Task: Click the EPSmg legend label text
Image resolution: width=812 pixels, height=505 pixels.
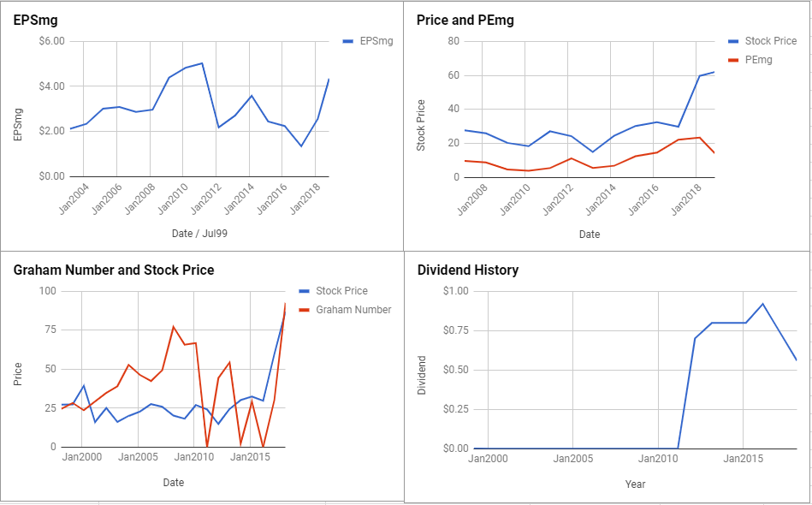Action: click(376, 41)
